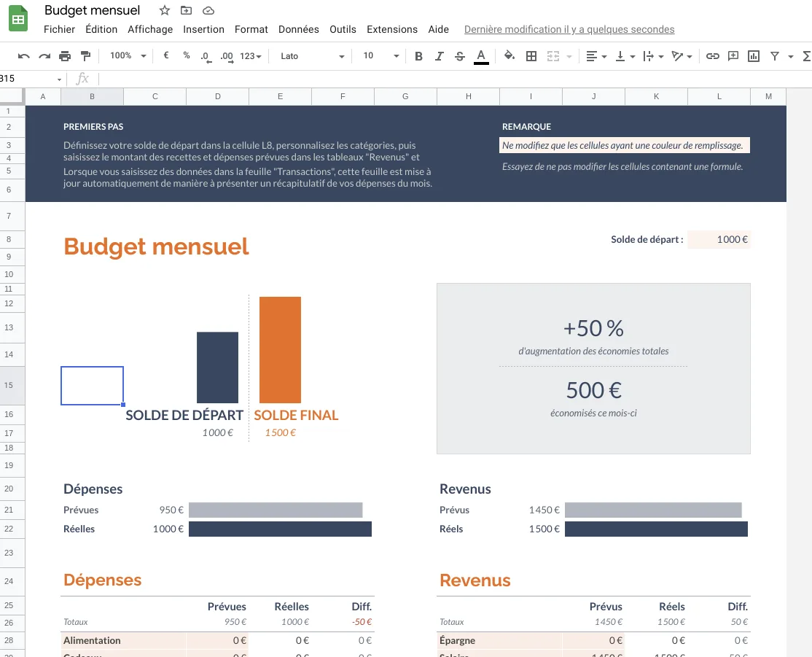The image size is (812, 657).
Task: Open horizontal align dropdown
Action: [596, 56]
